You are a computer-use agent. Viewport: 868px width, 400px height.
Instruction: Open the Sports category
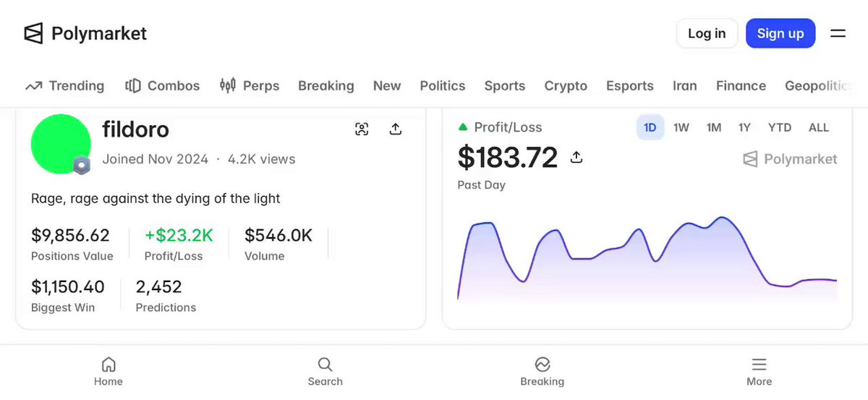[505, 85]
